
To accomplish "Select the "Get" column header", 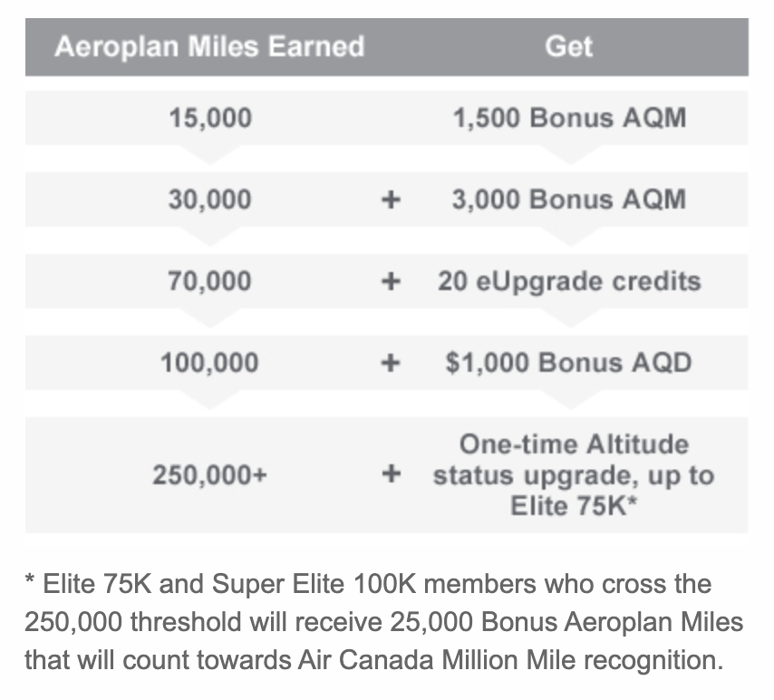I will [568, 47].
